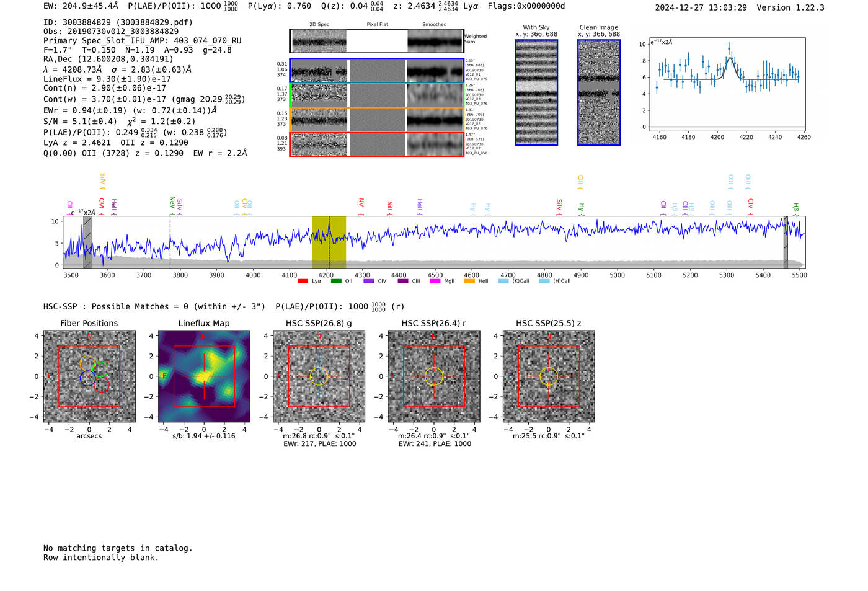The height and width of the screenshot is (591, 868).
Task: Click the red fiber circle in Fiber Positions
Action: 102,384
